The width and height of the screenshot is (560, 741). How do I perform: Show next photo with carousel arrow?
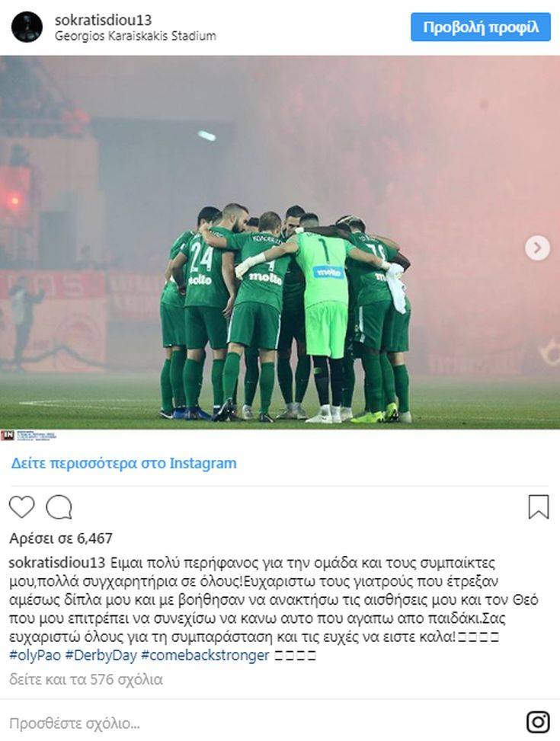click(537, 248)
